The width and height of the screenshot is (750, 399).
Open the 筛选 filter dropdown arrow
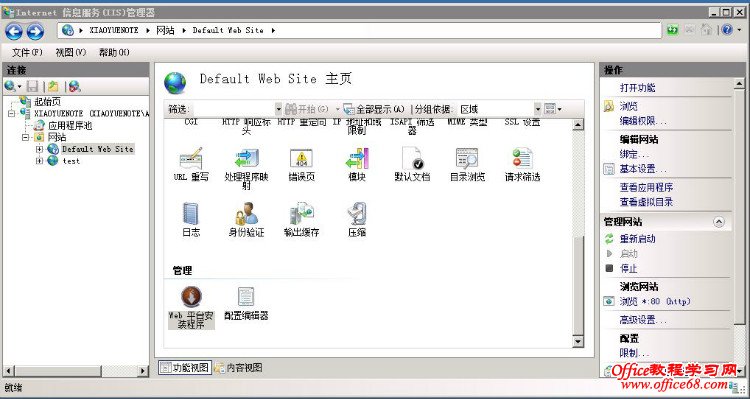coord(278,109)
